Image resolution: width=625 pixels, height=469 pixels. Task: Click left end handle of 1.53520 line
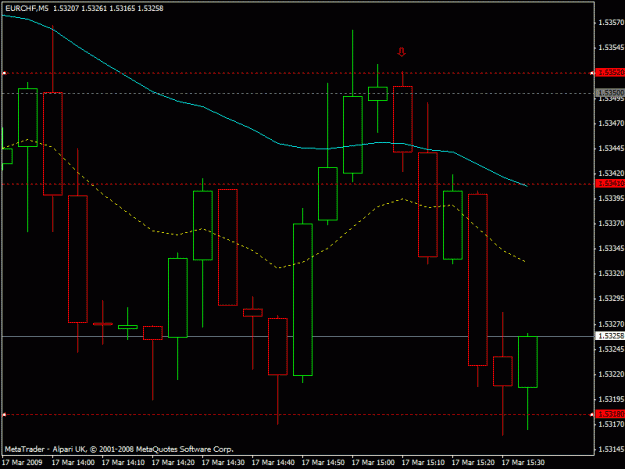click(4, 73)
